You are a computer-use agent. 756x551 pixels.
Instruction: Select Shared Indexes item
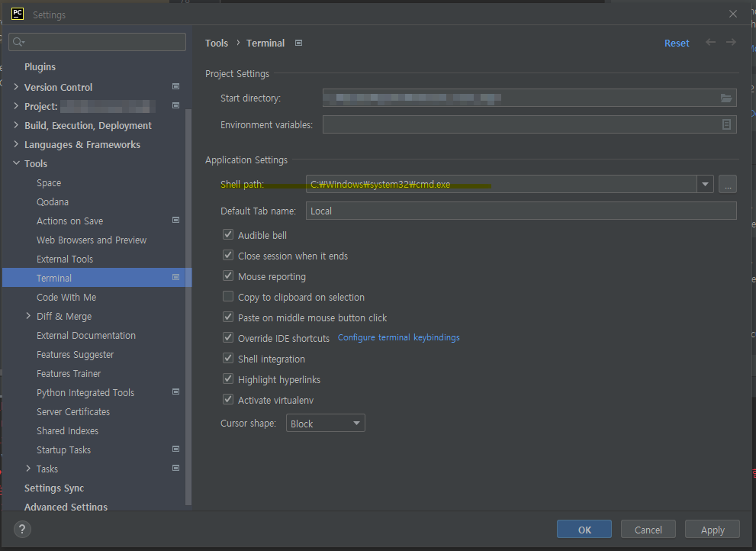(x=67, y=431)
